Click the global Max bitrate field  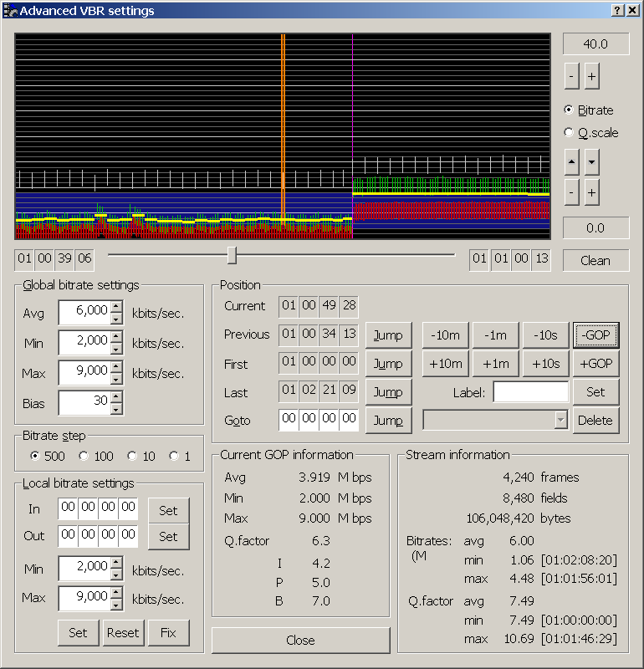pyautogui.click(x=84, y=373)
